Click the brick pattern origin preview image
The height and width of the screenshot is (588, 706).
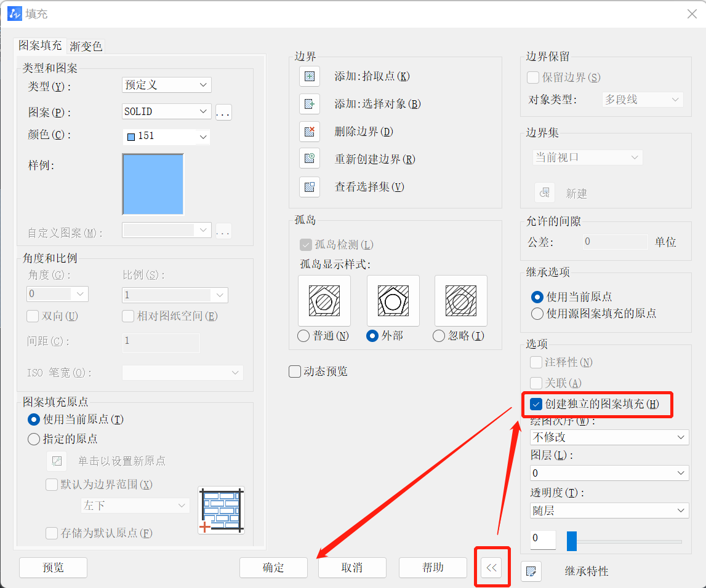click(221, 510)
